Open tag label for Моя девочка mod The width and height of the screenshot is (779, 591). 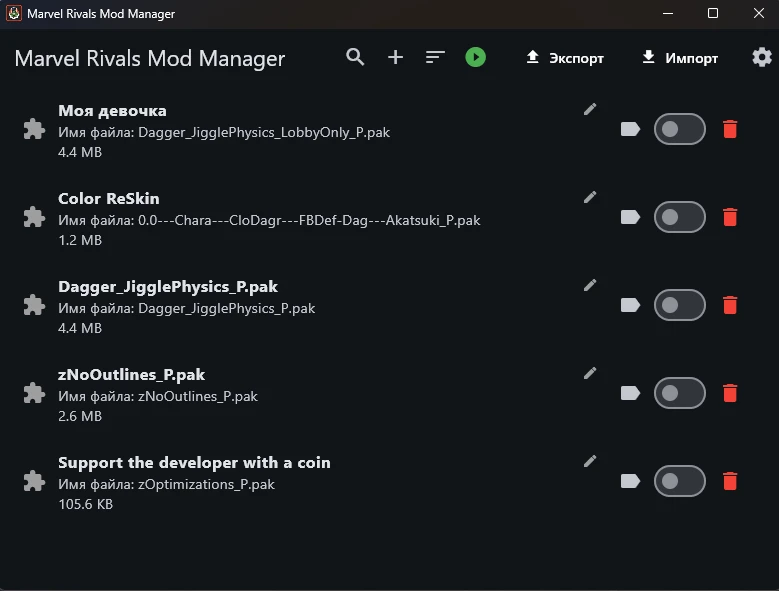point(630,129)
